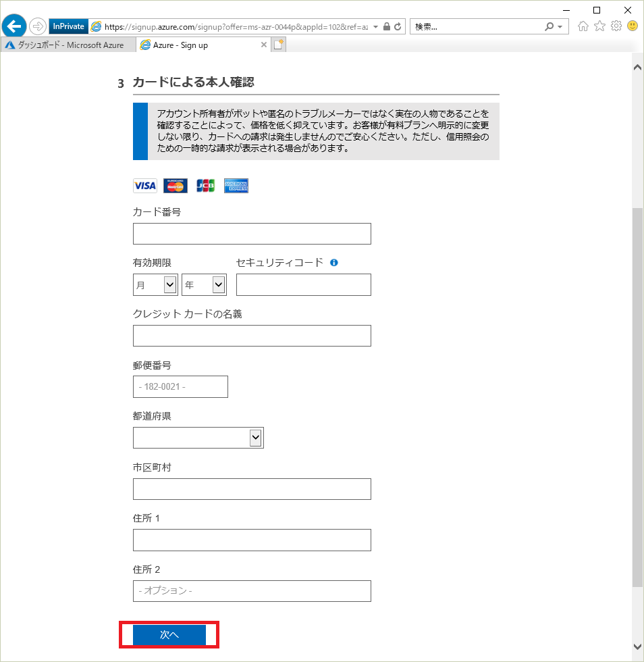Click the 次へ button

pos(169,634)
